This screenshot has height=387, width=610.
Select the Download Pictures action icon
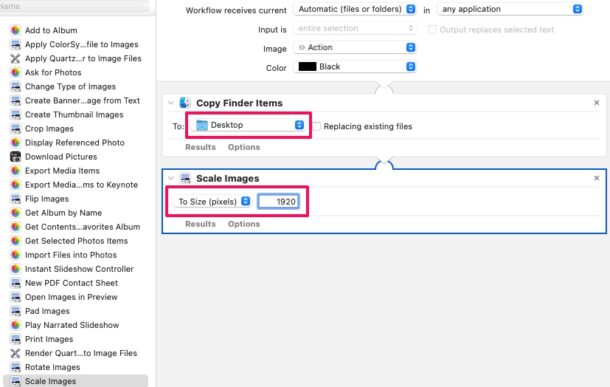coord(15,157)
